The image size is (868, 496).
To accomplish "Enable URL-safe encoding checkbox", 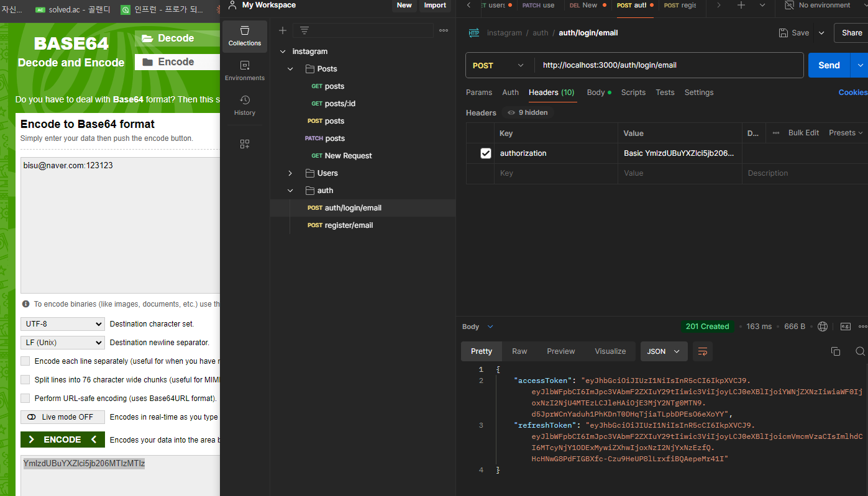I will tap(25, 398).
